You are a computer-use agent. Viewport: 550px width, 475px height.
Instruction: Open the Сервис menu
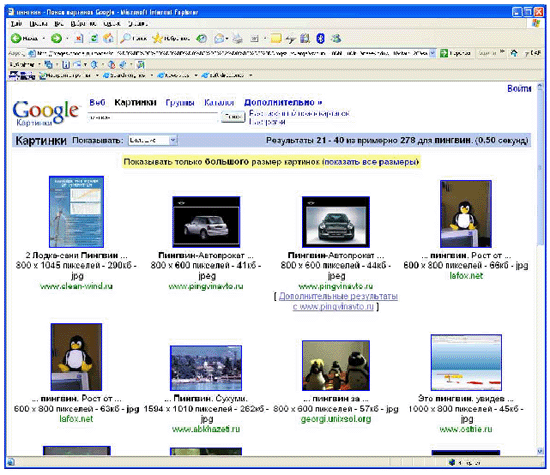tap(112, 24)
